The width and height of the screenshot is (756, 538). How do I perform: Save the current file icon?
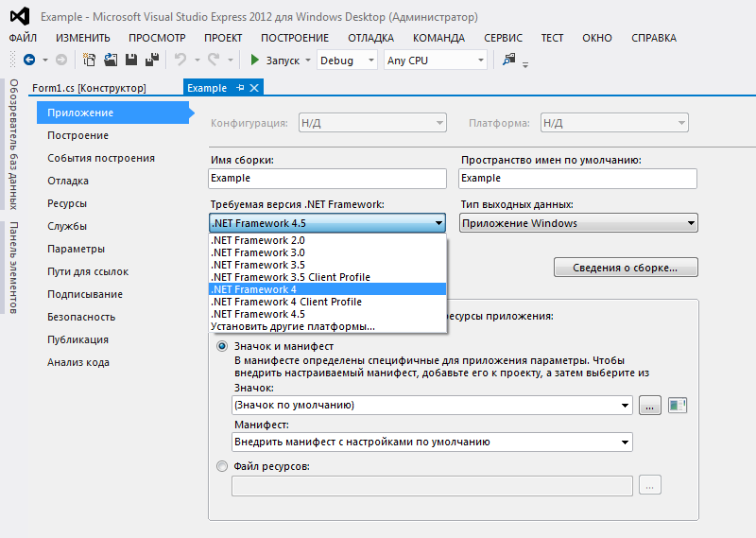point(131,60)
